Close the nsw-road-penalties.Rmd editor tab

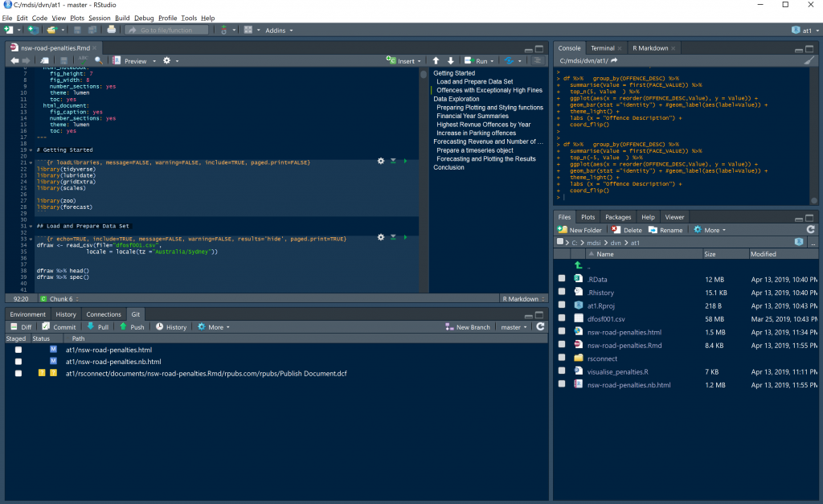point(95,48)
